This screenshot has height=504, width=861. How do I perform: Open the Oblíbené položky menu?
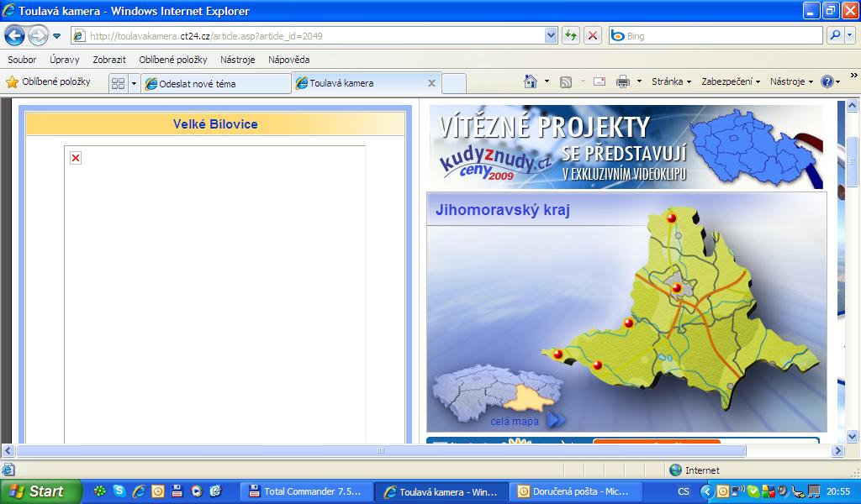pos(173,60)
